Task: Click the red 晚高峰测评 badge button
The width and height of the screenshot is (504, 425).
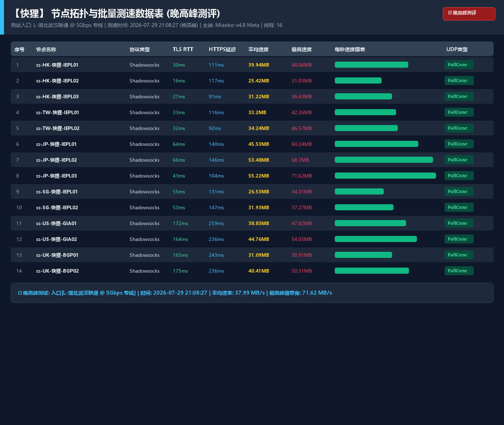Action: 469,14
